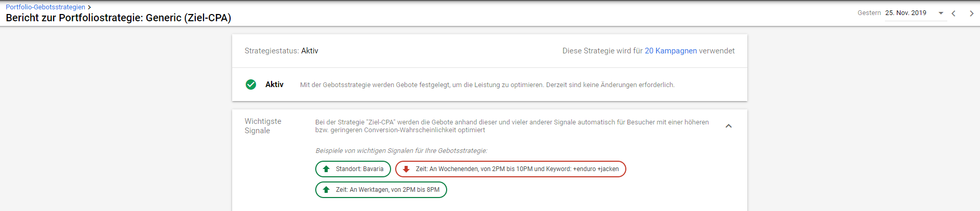Image resolution: width=980 pixels, height=211 pixels.
Task: Select the Werktagen 2PM to 8PM signal chip
Action: (x=381, y=190)
